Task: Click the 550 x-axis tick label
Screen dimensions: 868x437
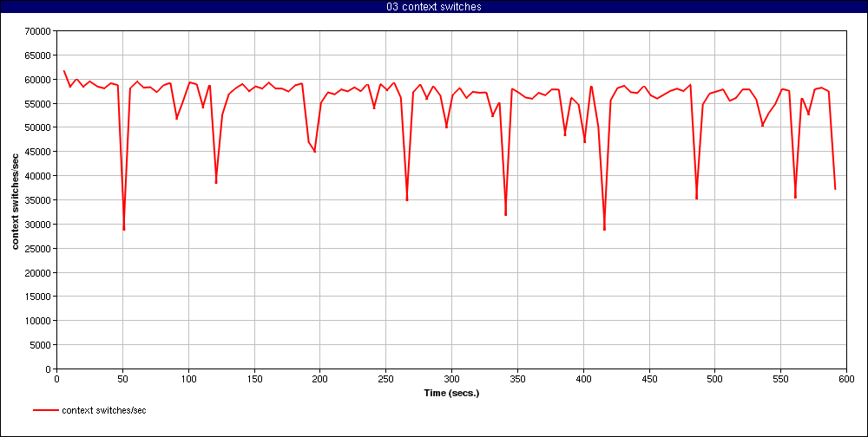Action: point(780,379)
